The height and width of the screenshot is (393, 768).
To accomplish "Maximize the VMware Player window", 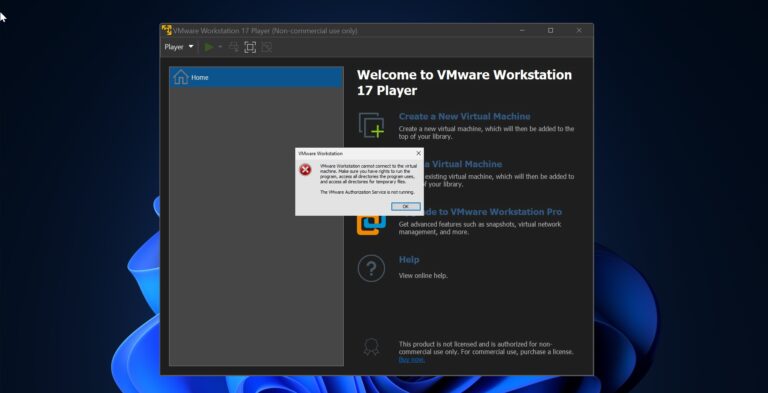I will click(551, 30).
